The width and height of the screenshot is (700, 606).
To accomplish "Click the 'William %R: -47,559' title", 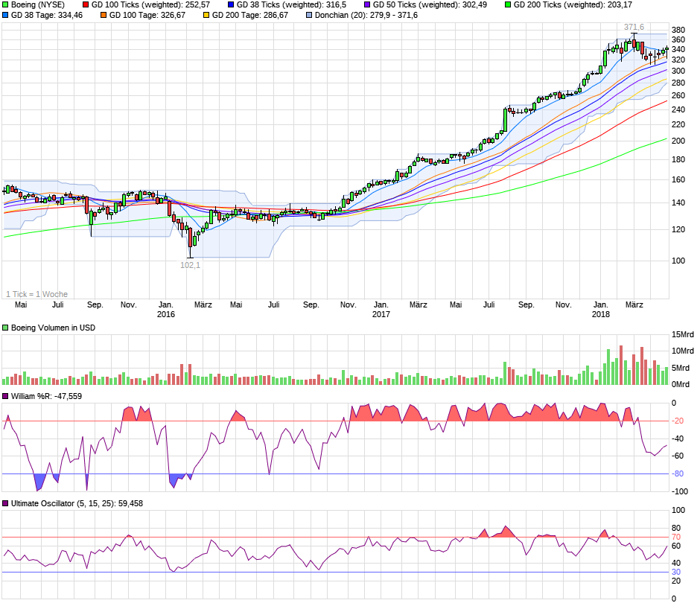I will pos(46,396).
